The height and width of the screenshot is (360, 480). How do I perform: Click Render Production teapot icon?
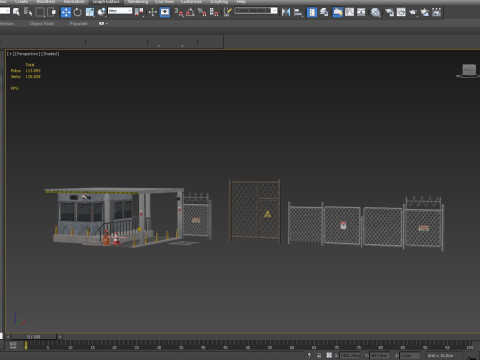pos(413,12)
